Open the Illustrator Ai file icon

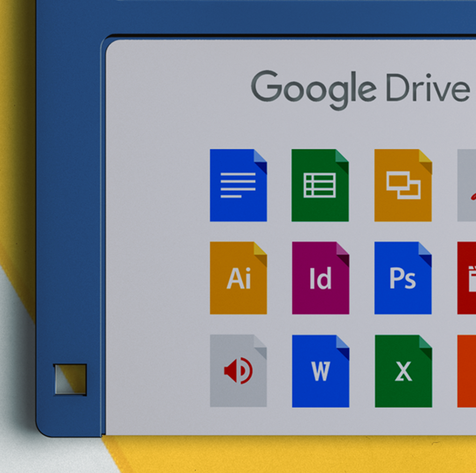[238, 278]
